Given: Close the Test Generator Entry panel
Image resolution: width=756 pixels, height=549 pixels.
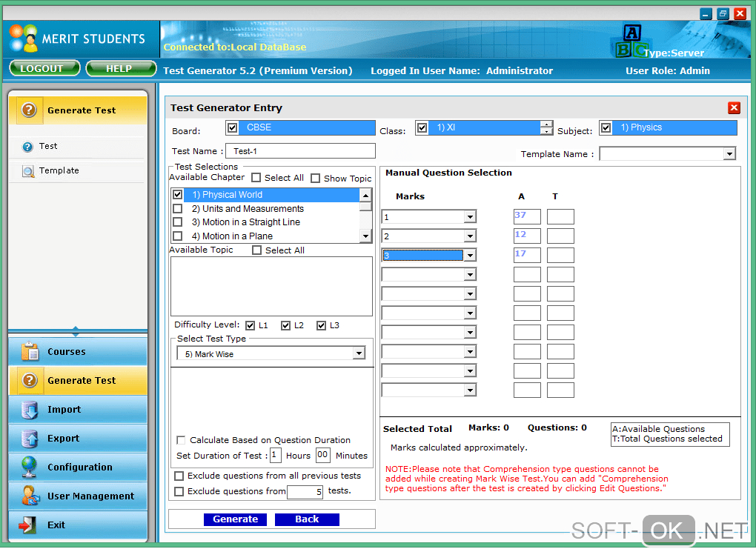Looking at the screenshot, I should (x=734, y=108).
